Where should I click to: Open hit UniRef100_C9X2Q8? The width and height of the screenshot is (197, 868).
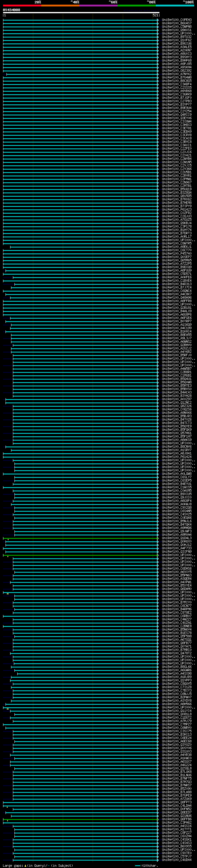[177, 507]
